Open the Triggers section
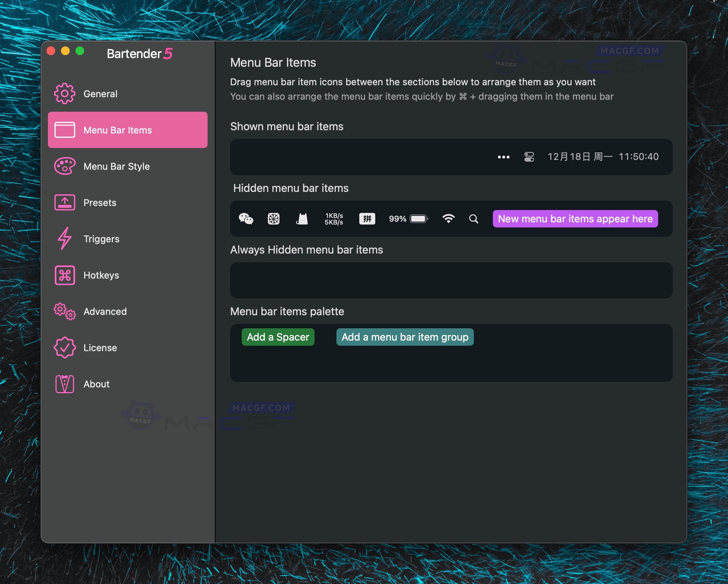Image resolution: width=728 pixels, height=584 pixels. (101, 239)
